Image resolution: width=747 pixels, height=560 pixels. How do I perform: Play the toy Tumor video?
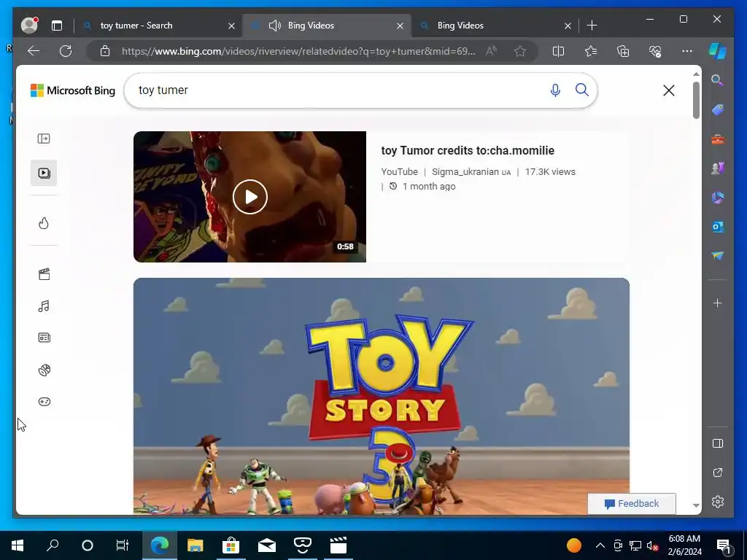[x=250, y=197]
